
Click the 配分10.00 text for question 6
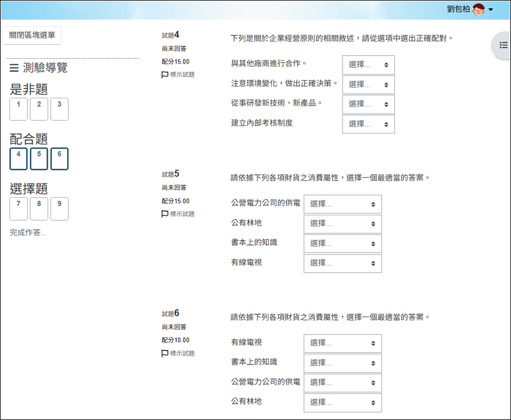click(175, 340)
